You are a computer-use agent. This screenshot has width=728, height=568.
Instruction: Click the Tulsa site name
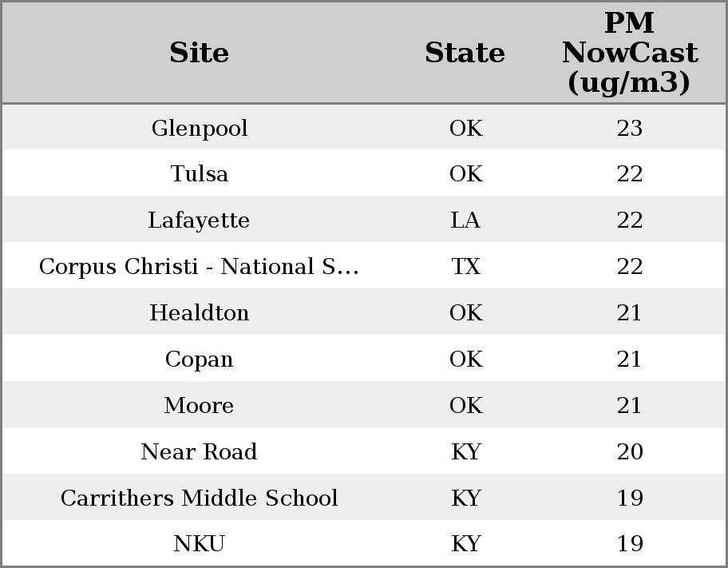tap(200, 174)
